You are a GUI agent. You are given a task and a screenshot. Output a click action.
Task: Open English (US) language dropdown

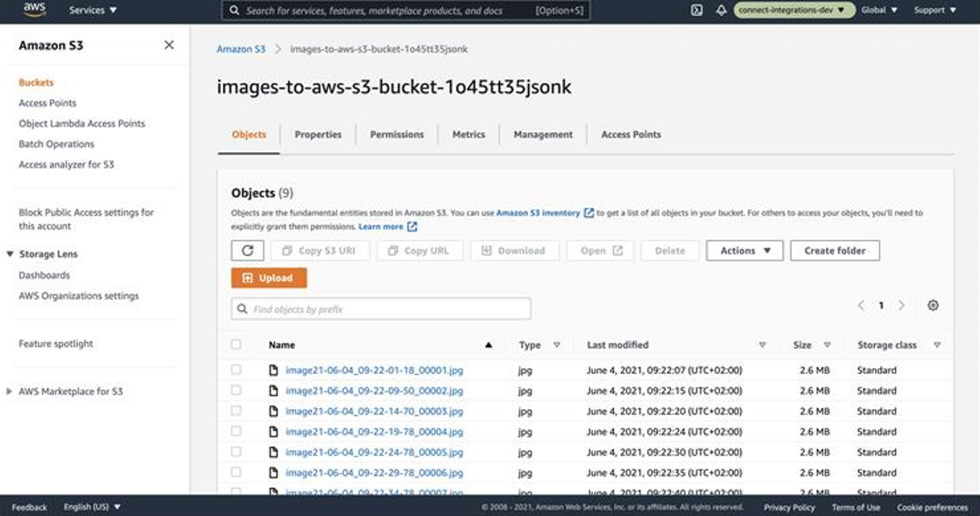(x=92, y=507)
